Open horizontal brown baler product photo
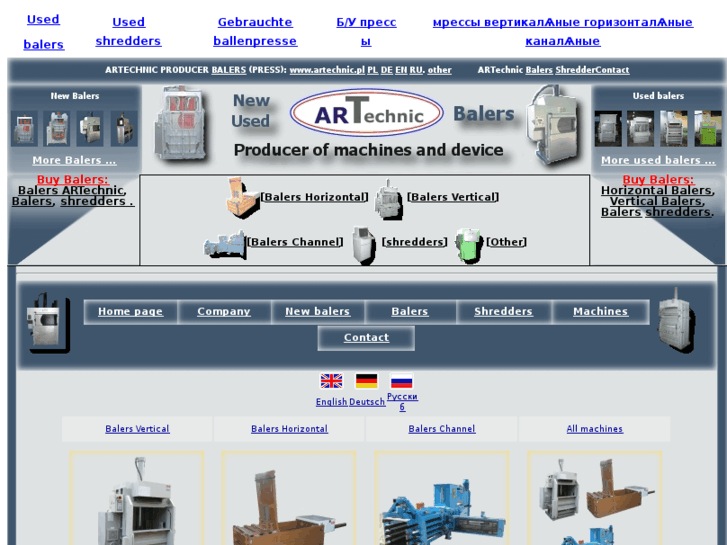 [289, 498]
